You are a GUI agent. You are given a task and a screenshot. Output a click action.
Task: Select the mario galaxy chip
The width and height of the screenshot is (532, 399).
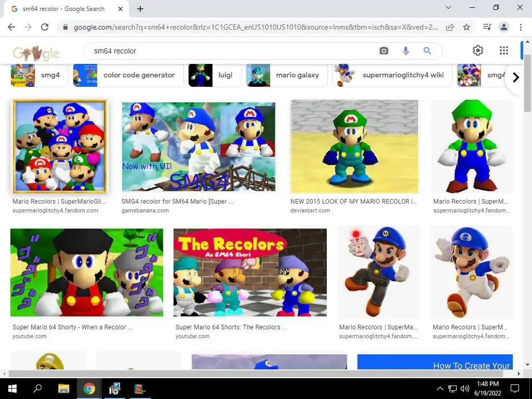287,75
